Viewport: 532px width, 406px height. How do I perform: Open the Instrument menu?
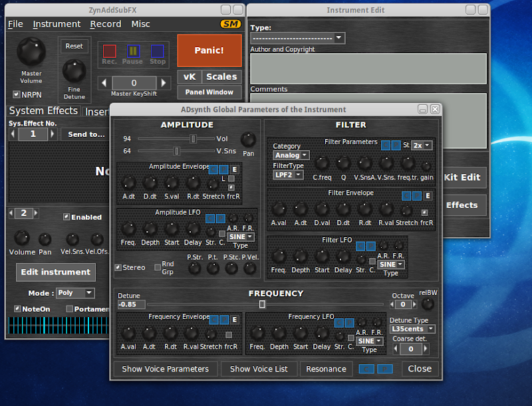(57, 24)
